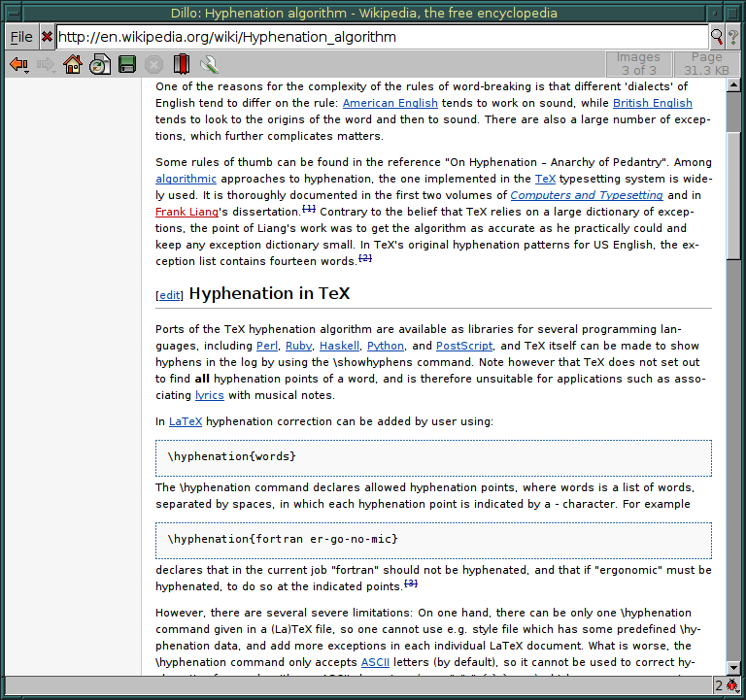The image size is (746, 700).
Task: Click footnote reference [2]
Action: point(365,257)
